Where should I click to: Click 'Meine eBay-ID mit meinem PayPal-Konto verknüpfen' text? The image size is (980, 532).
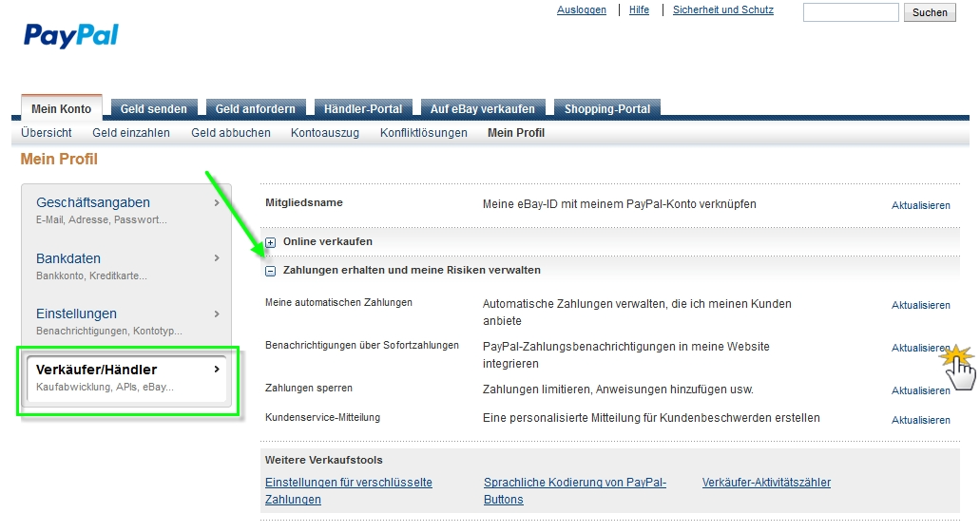tap(620, 204)
